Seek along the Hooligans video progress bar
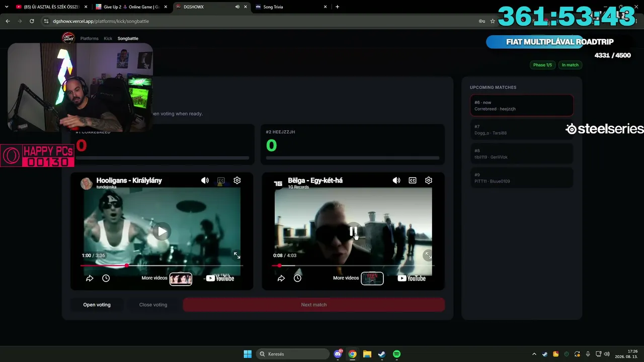This screenshot has width=644, height=362. pyautogui.click(x=162, y=265)
